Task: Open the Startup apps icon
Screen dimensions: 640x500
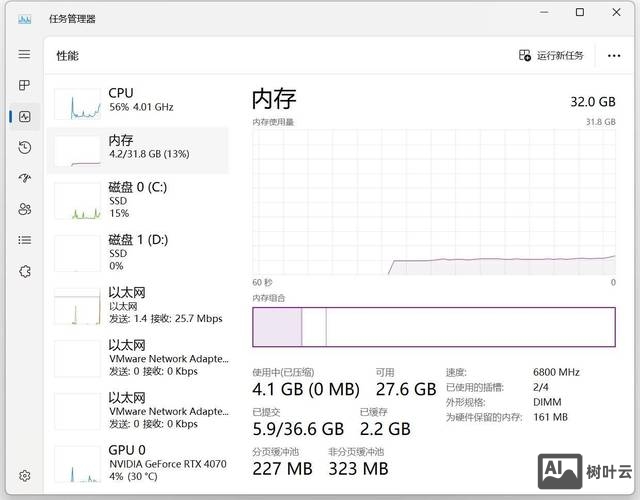Action: pos(24,178)
